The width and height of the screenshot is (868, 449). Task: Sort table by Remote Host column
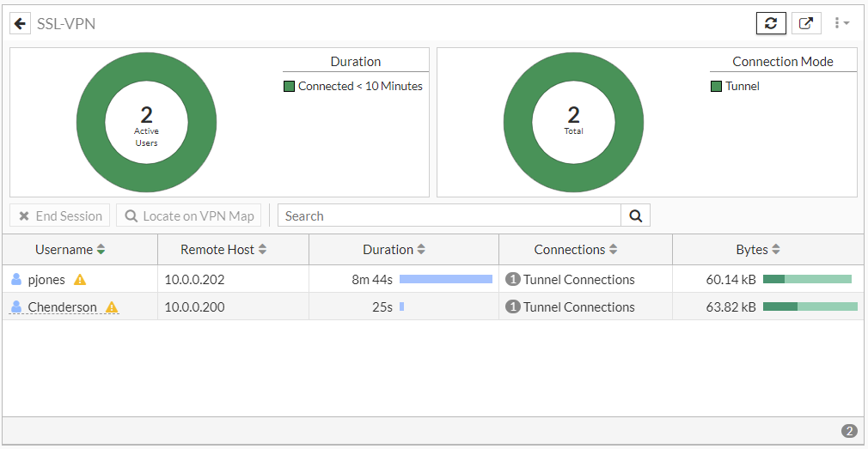click(223, 250)
